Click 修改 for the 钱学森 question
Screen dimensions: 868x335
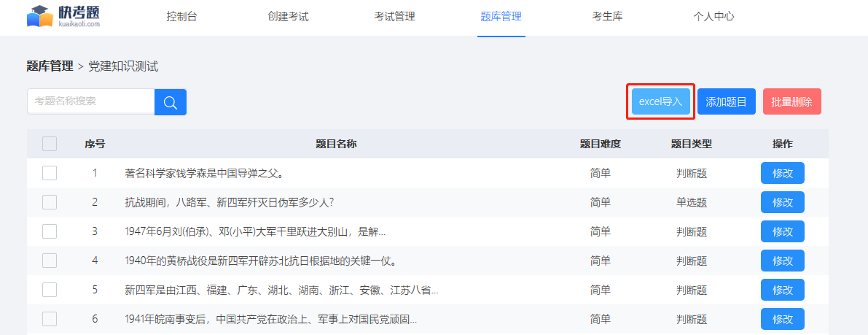(x=783, y=173)
